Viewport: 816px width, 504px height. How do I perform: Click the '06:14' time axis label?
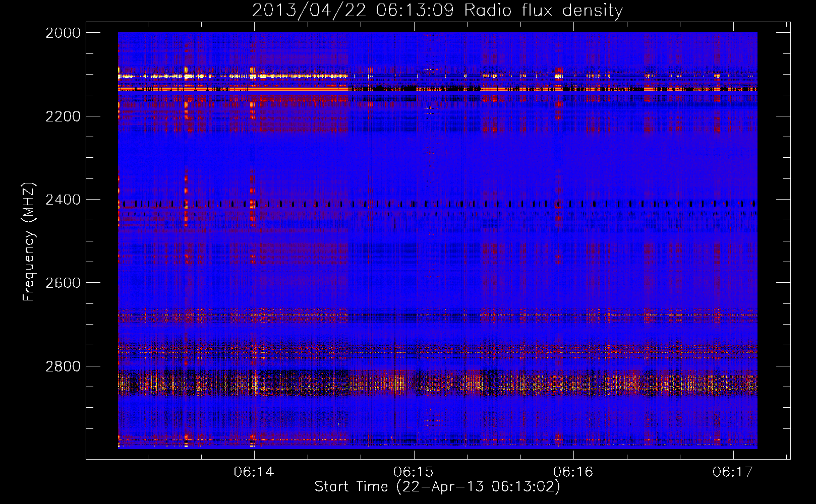(x=254, y=472)
